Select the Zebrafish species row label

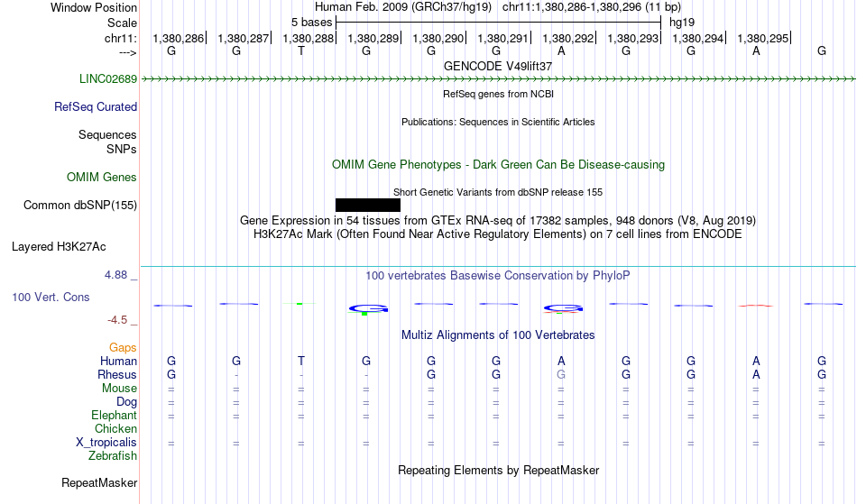[113, 456]
